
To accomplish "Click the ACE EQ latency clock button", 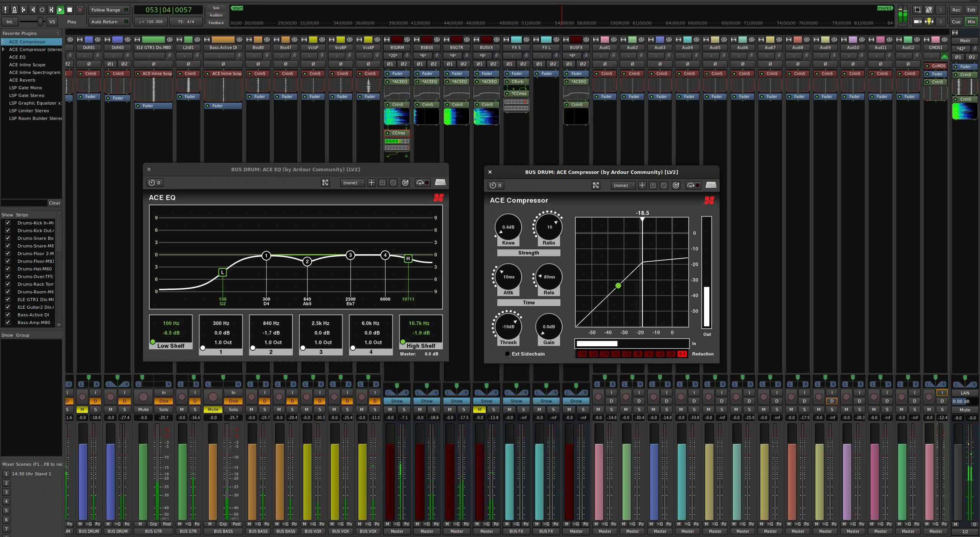I will (x=154, y=182).
